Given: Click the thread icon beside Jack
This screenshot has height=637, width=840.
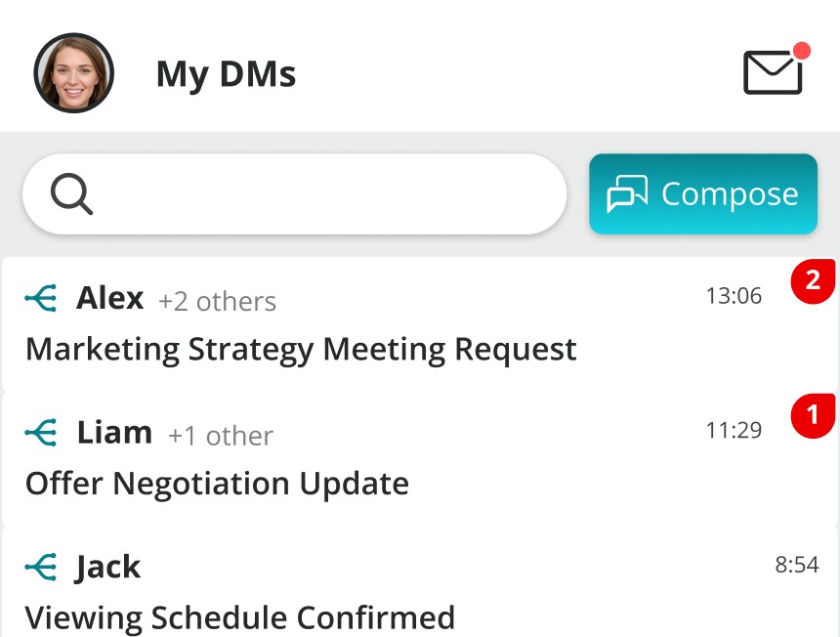Looking at the screenshot, I should coord(41,567).
